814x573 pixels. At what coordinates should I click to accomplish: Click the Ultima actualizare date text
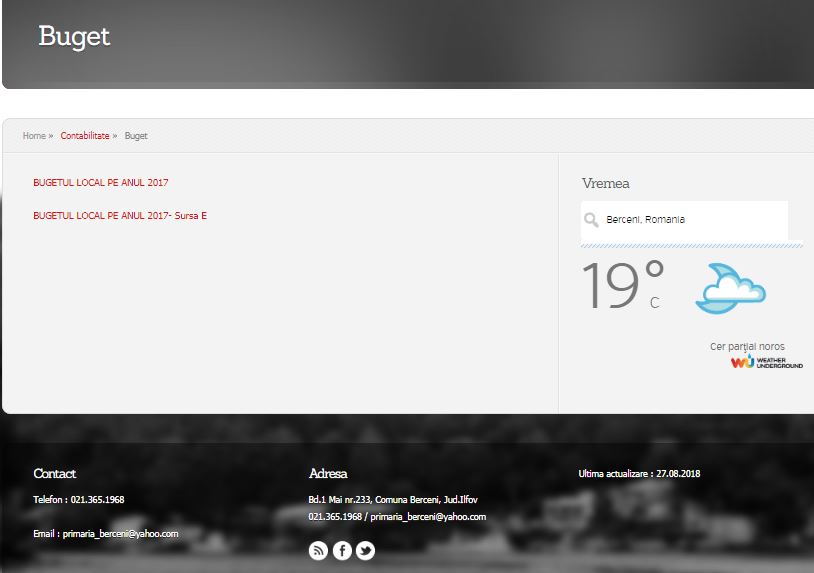[x=639, y=474]
